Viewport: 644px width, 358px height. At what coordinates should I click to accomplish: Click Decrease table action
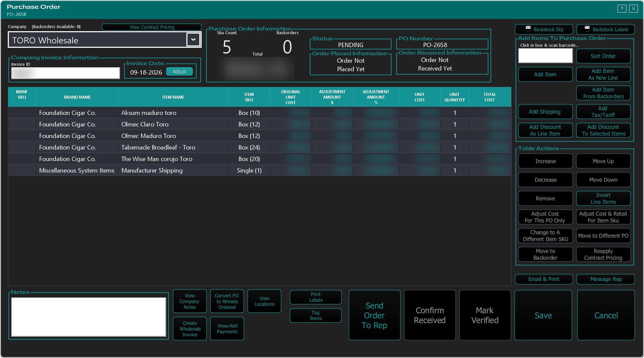(x=545, y=180)
